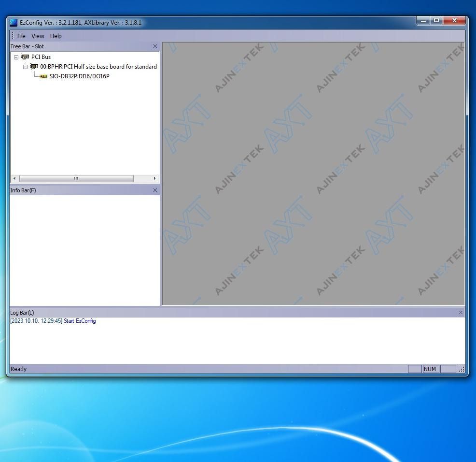Click the SIO-DB32P module icon
This screenshot has width=476, height=462.
43,76
